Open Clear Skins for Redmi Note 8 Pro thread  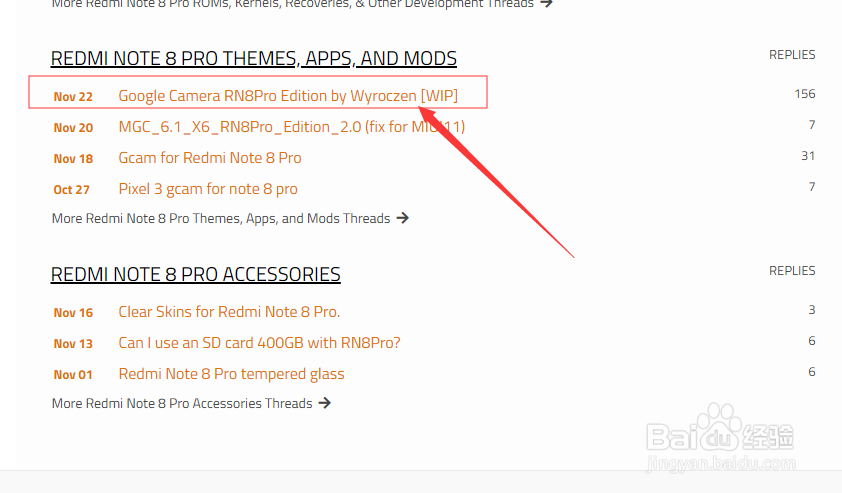[229, 312]
